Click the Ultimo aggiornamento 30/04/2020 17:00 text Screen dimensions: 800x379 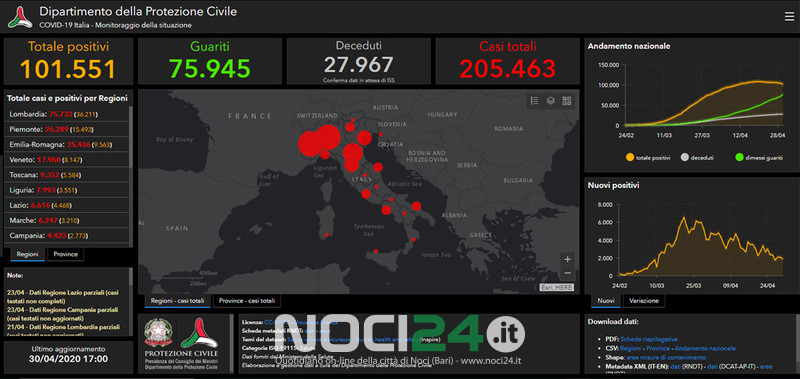(x=68, y=355)
